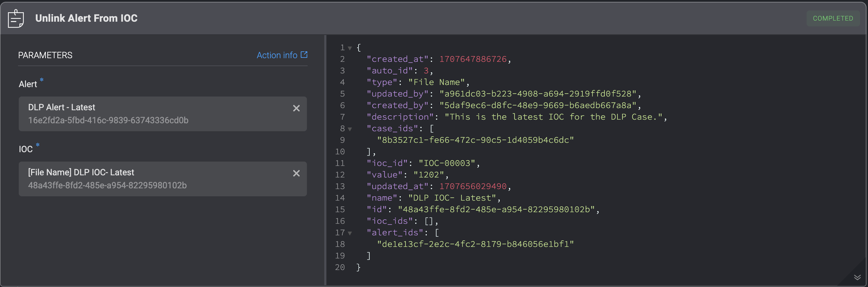Click the updated_by value a961dc03-b223-4908-a694-2919ffd0f528

click(538, 94)
